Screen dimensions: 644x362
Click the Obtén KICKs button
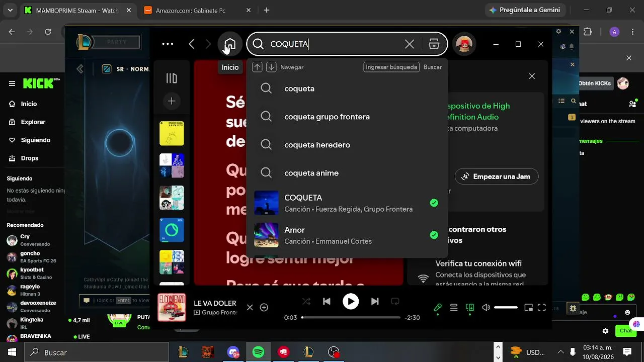coord(595,83)
